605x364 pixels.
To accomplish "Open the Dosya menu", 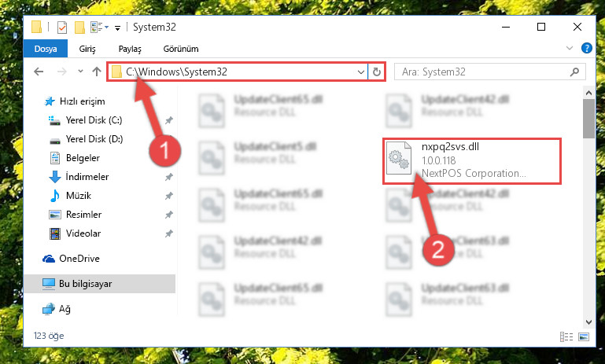I will pyautogui.click(x=46, y=49).
